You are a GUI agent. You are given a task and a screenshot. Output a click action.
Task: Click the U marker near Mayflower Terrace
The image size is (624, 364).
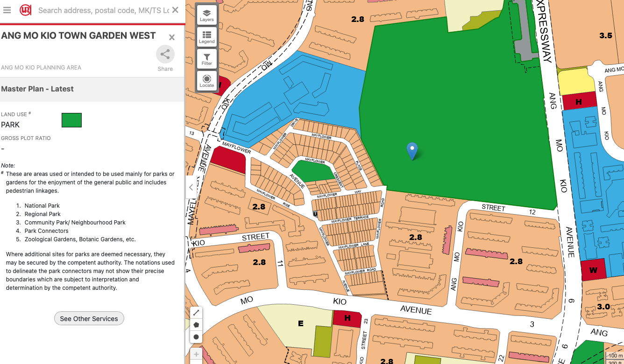click(x=315, y=214)
